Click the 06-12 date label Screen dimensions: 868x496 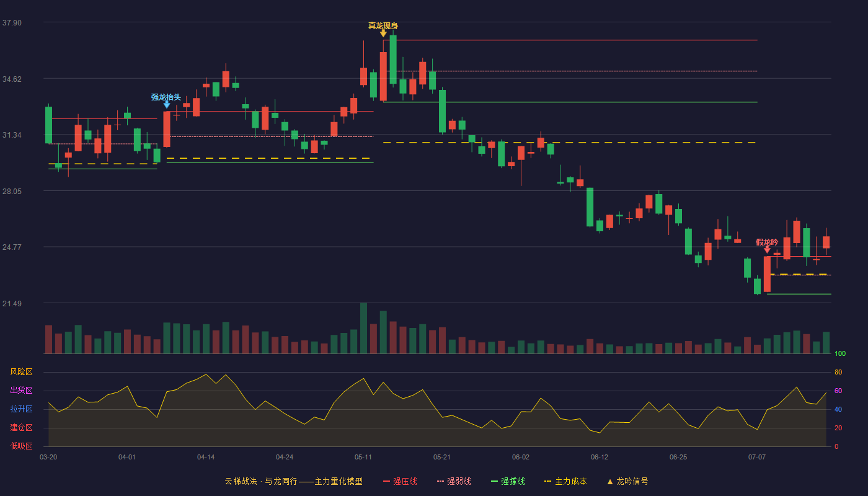(600, 457)
